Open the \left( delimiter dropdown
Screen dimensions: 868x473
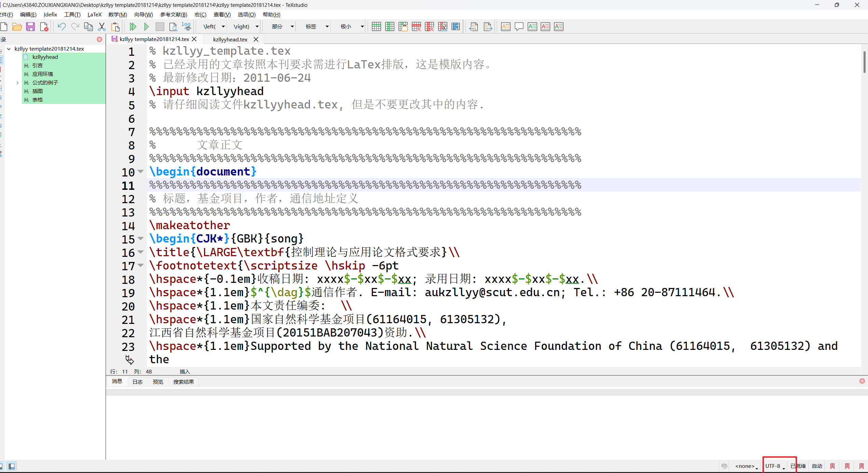coord(223,27)
